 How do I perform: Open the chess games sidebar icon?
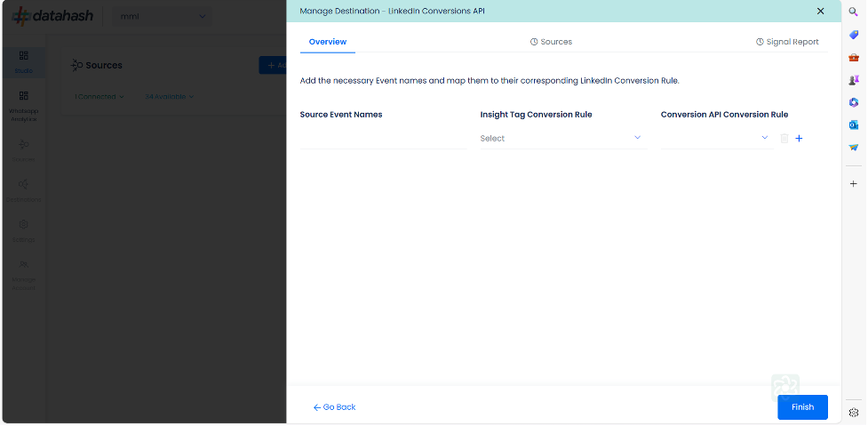(x=854, y=80)
